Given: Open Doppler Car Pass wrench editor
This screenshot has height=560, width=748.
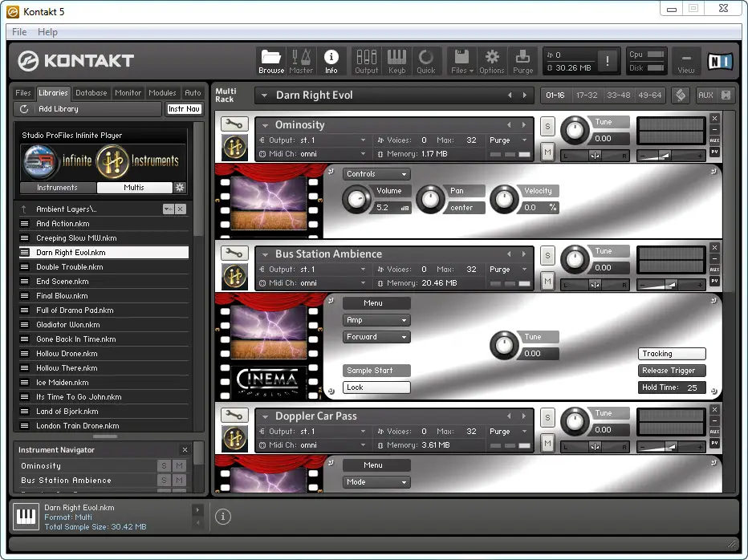Looking at the screenshot, I should [x=234, y=415].
